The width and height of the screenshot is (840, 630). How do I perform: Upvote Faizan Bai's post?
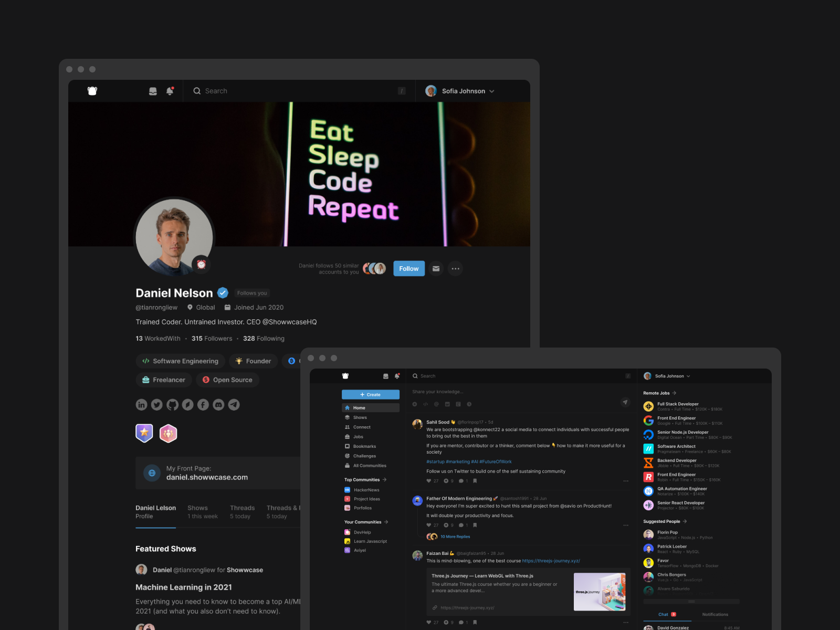pos(446,622)
